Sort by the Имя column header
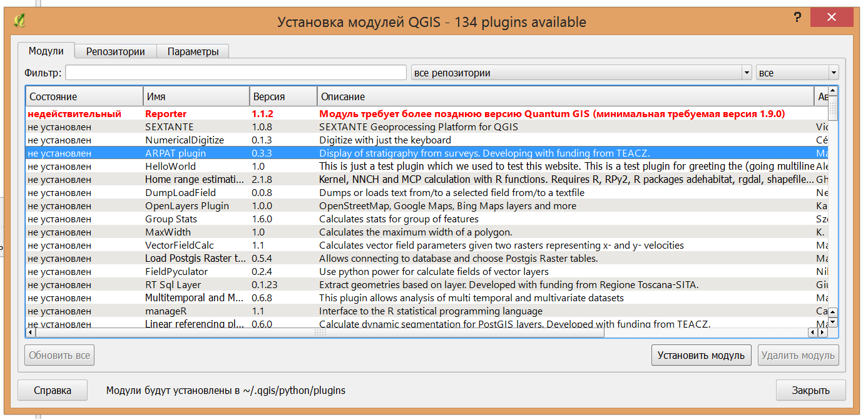868x419 pixels. click(196, 96)
